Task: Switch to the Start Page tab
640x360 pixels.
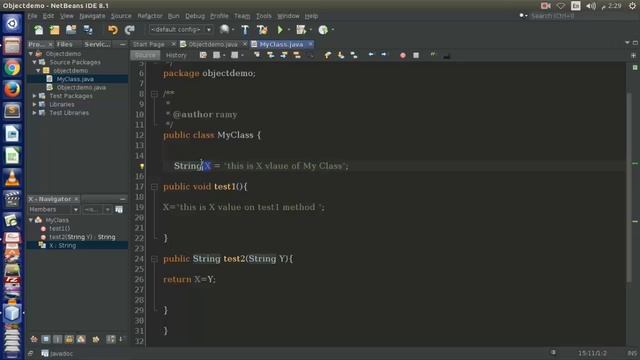Action: pyautogui.click(x=149, y=44)
